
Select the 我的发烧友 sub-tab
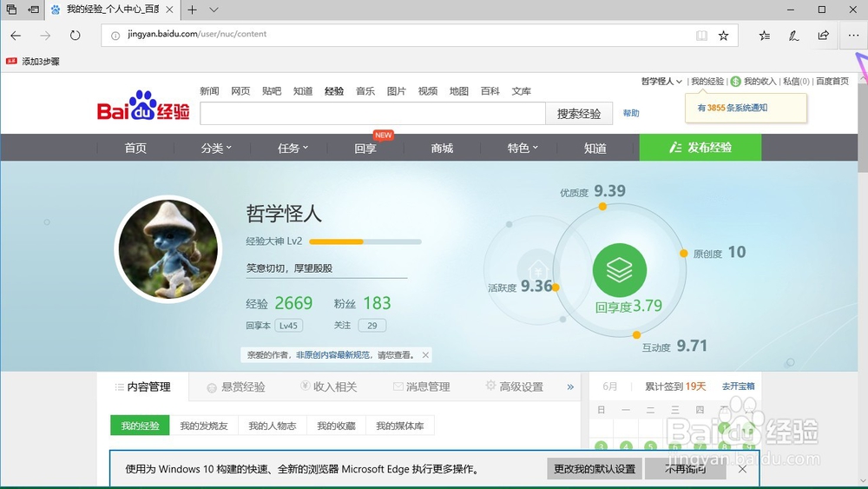204,426
